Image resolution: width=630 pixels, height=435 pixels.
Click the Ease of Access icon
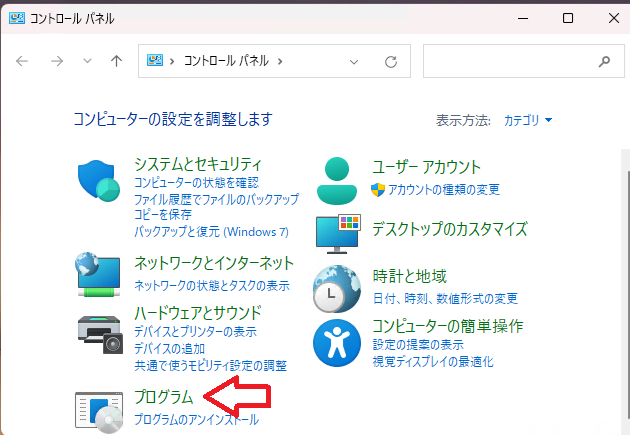tap(337, 342)
